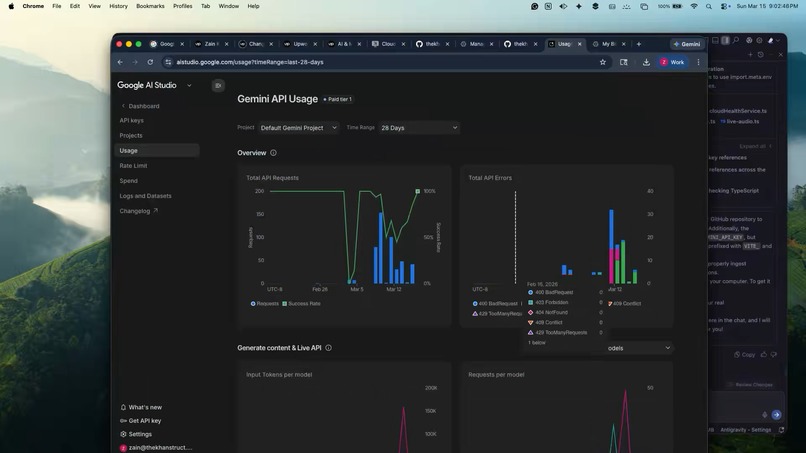The image size is (806, 453).
Task: Toggle the Success Rate legend item
Action: click(x=301, y=303)
